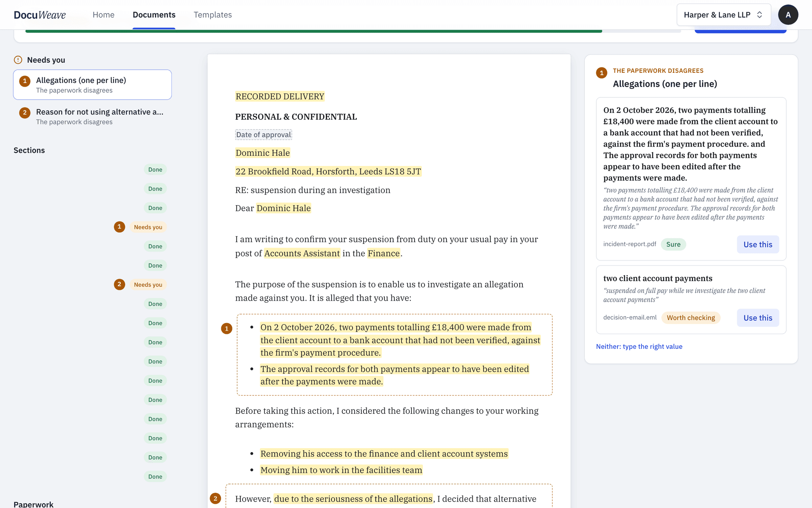Click the green progress bar
The height and width of the screenshot is (508, 812).
(314, 31)
